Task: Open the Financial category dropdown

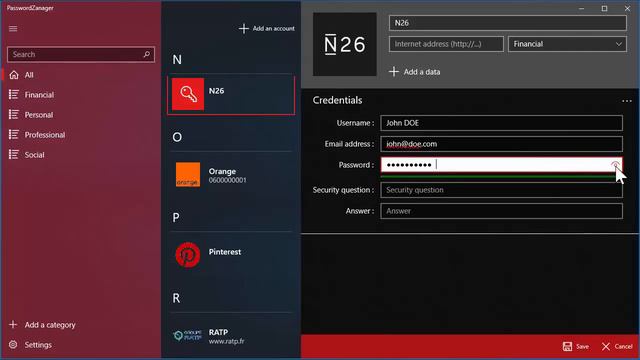Action: 567,44
